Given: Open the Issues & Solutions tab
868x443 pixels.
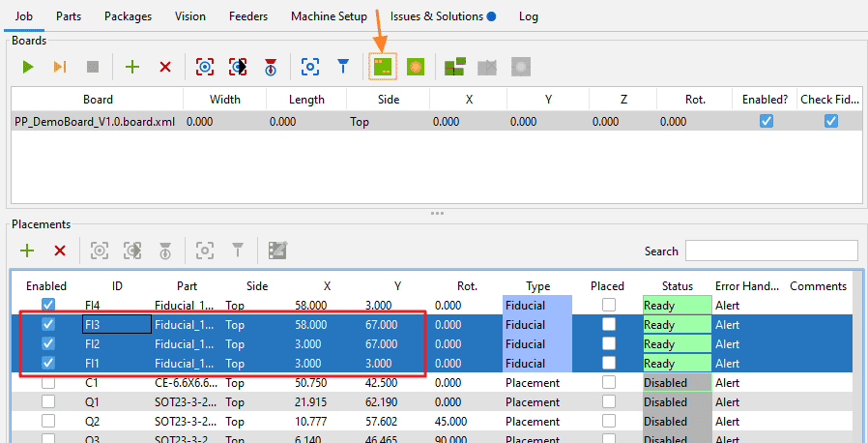Looking at the screenshot, I should pyautogui.click(x=443, y=16).
